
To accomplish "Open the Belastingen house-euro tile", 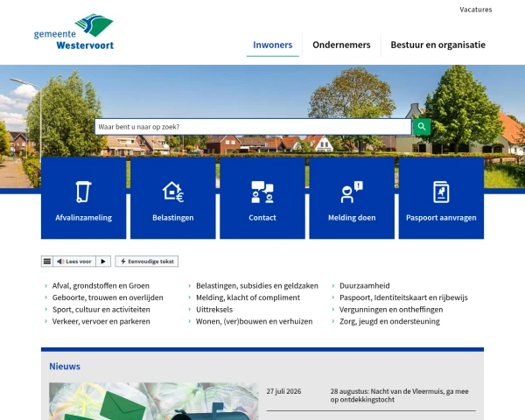I will pos(173,198).
